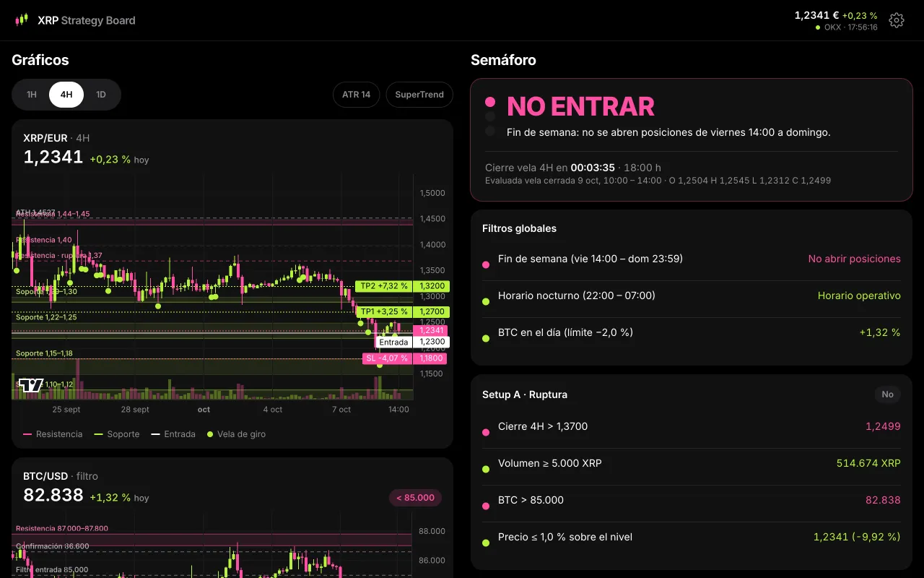Switch chart timeframe to 1H

point(32,95)
